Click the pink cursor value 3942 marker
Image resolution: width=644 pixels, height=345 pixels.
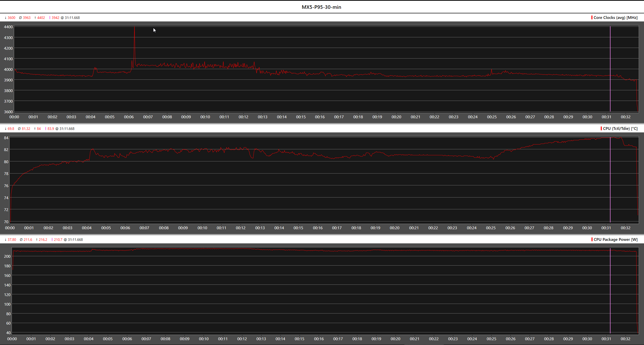[55, 18]
